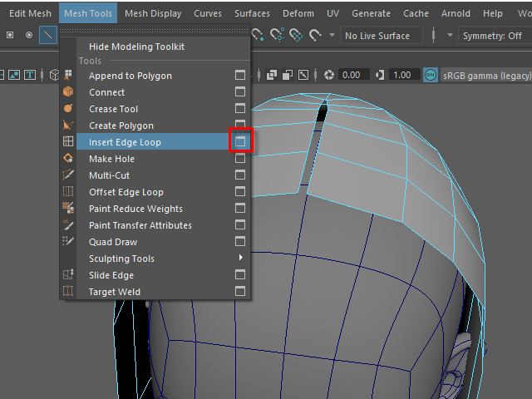Choose Offset Edge Loop tool
Viewport: 532px width, 399px height.
(126, 192)
